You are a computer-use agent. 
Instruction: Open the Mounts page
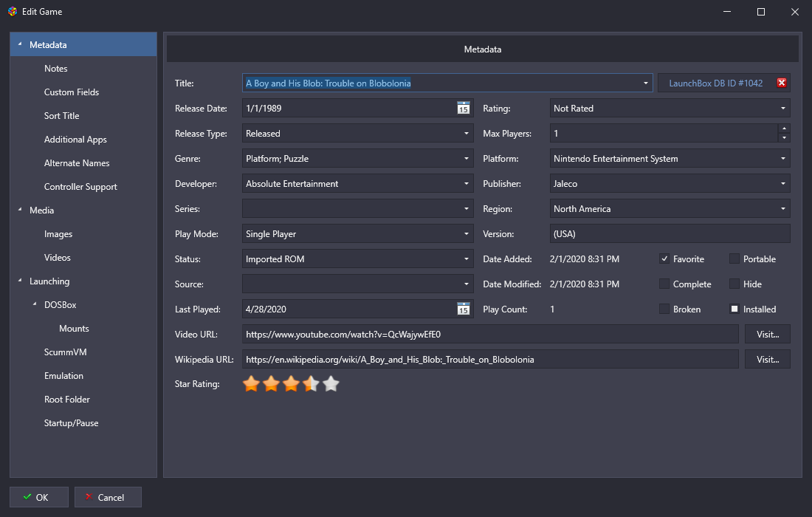[74, 329]
